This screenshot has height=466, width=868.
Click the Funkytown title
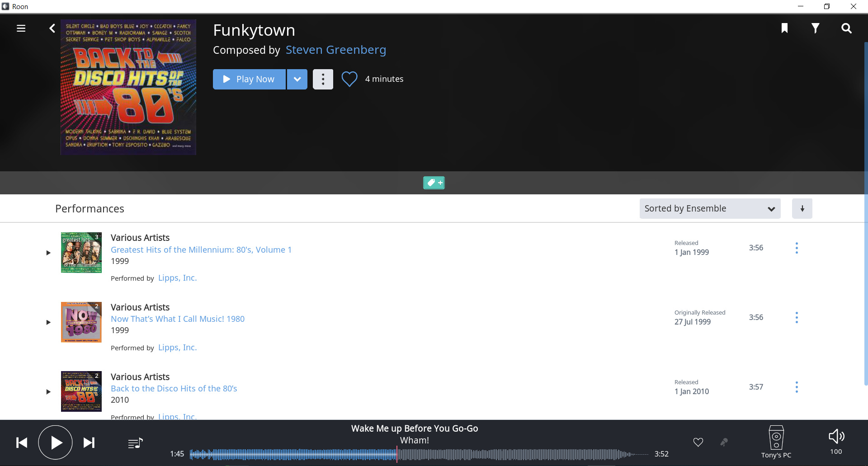point(254,30)
